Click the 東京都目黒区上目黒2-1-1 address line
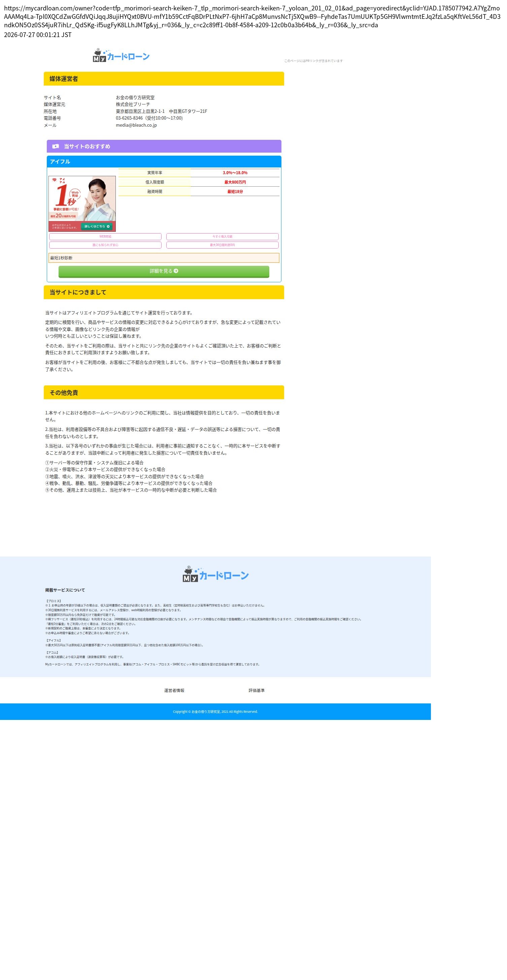Screen dimensions: 507x980 pos(162,112)
